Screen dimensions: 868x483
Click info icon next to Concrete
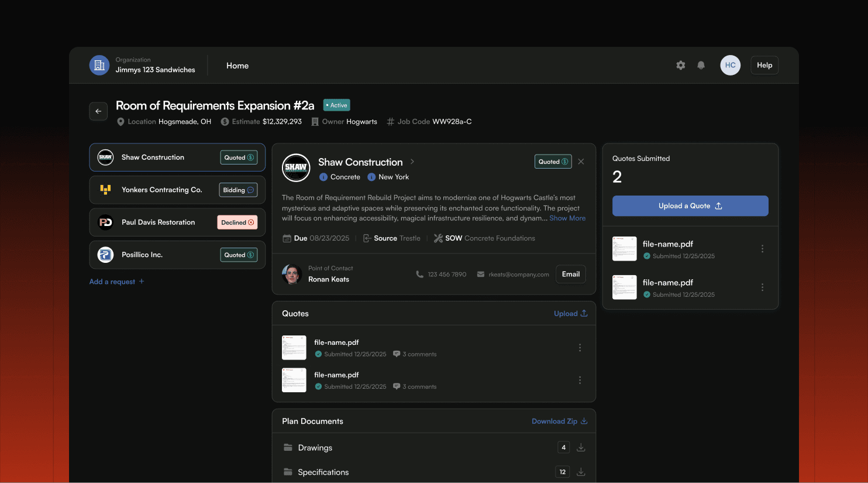(323, 177)
